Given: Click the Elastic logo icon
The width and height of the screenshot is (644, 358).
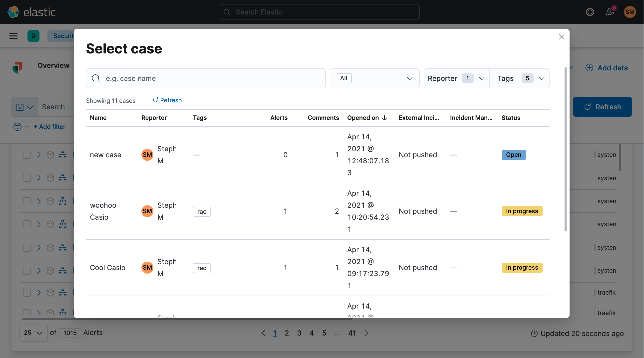Looking at the screenshot, I should (x=13, y=12).
